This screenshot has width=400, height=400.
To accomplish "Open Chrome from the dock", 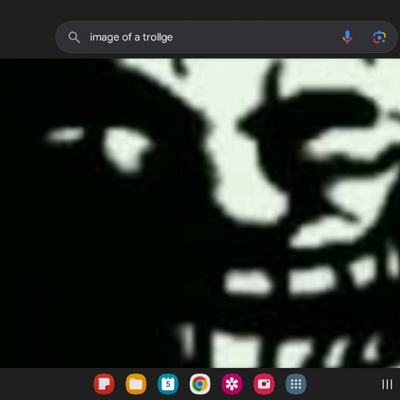I will coord(200,384).
